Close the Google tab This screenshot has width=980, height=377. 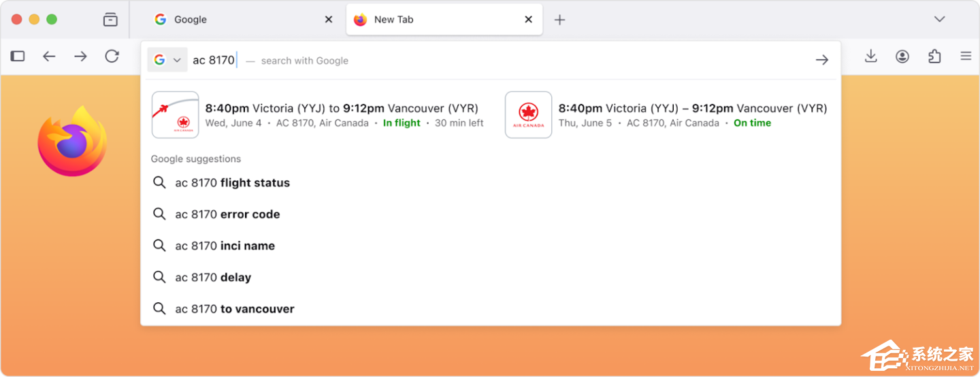tap(329, 20)
